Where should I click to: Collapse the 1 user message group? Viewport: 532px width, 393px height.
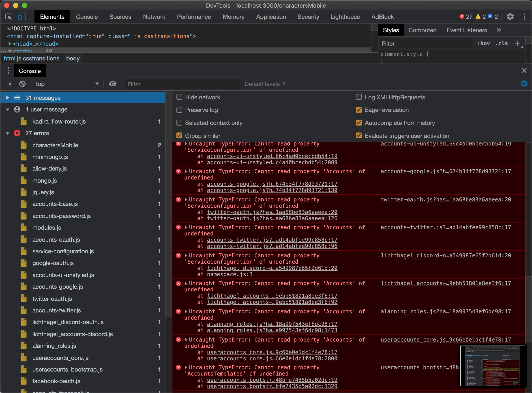[7, 109]
